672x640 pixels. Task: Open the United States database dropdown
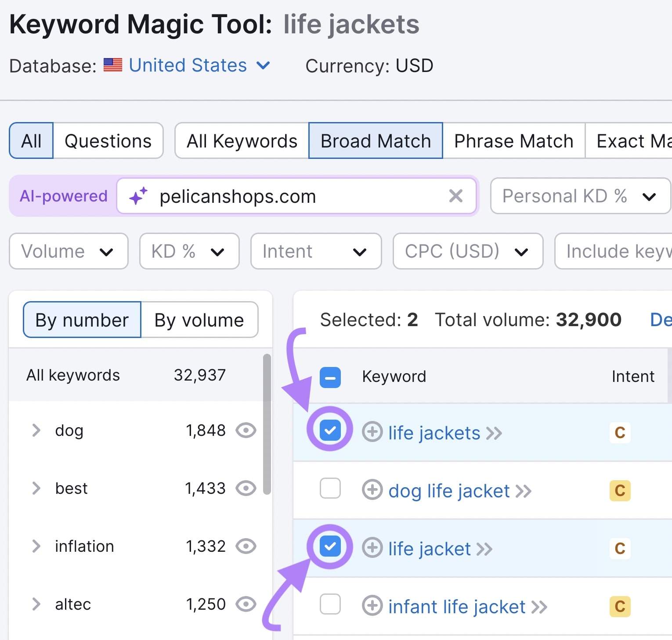click(x=199, y=65)
